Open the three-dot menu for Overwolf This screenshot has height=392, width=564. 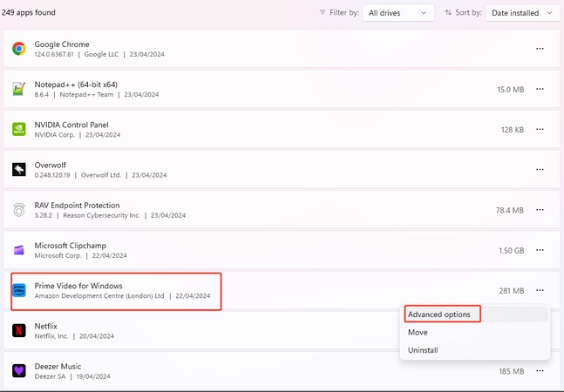(540, 169)
